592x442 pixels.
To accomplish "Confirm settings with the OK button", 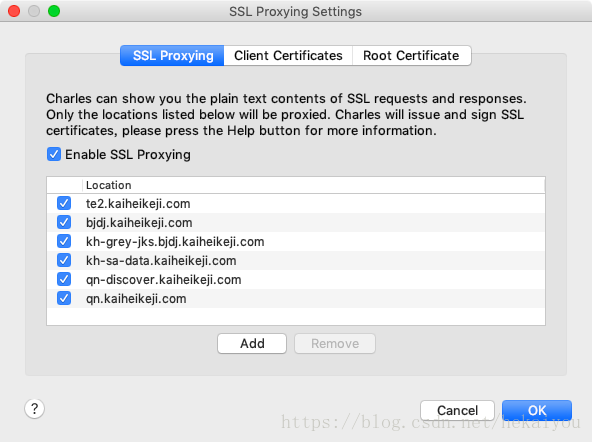I will click(x=537, y=410).
